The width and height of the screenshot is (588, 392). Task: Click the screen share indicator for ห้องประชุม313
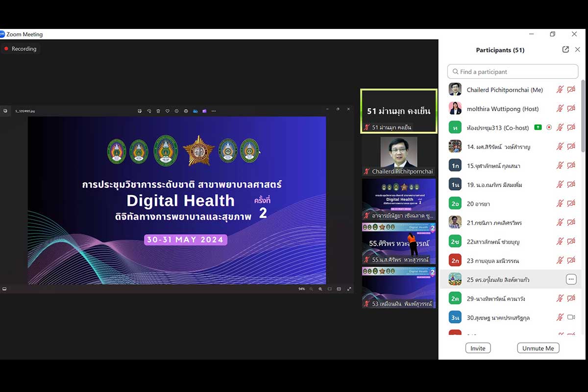(x=538, y=127)
